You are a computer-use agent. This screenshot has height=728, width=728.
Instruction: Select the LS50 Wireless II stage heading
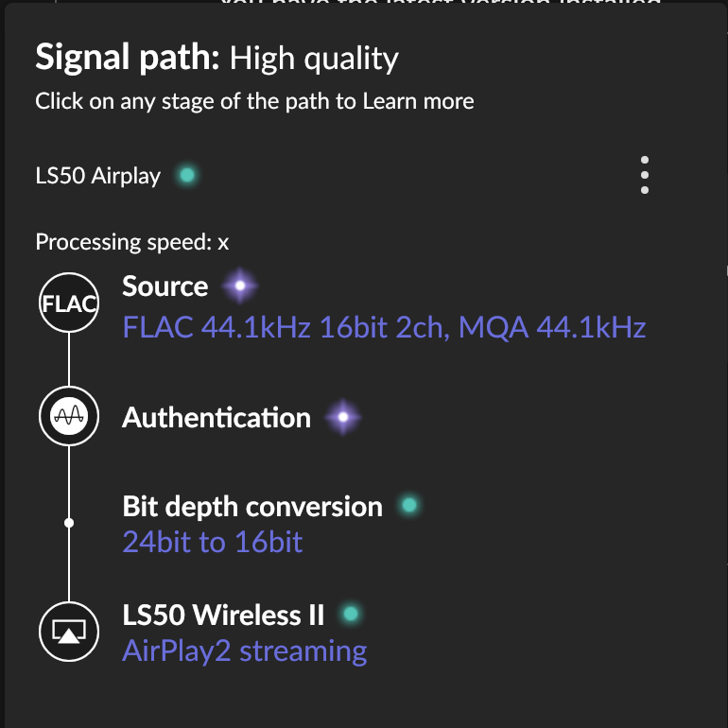(223, 615)
